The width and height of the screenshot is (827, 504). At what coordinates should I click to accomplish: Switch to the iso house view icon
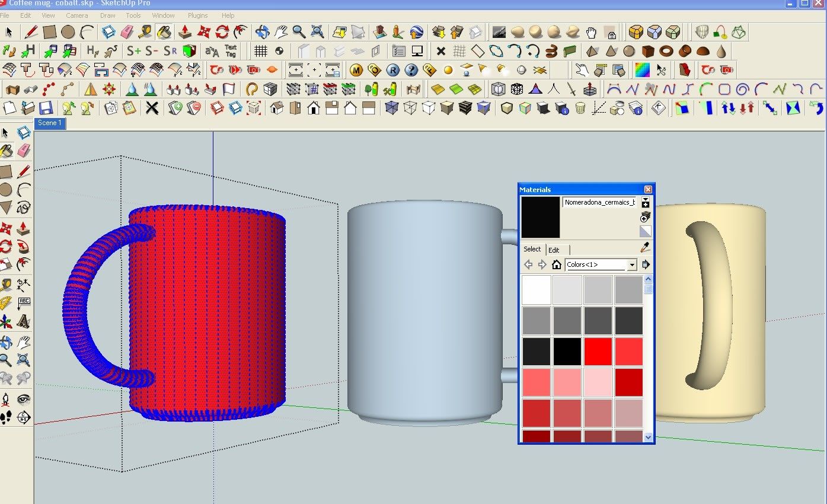click(x=277, y=108)
